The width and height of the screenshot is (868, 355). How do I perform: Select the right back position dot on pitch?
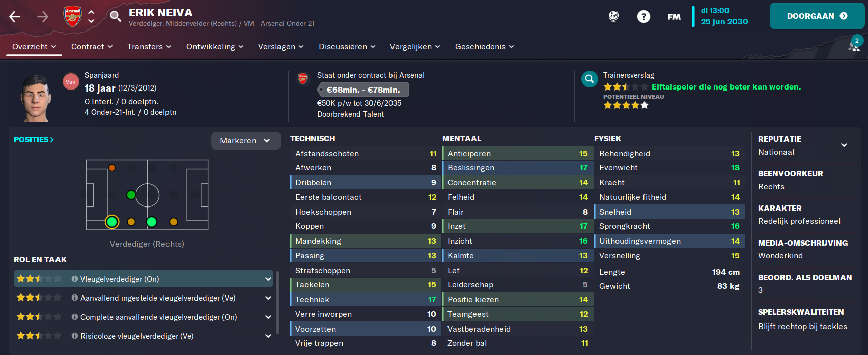[x=112, y=222]
